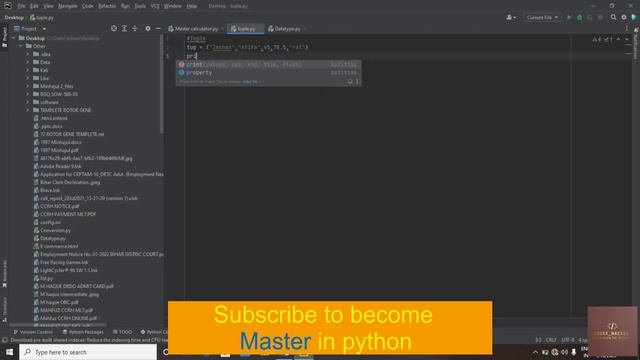640x360 pixels.
Task: Open the Next Tip link in completion popup
Action: click(x=250, y=82)
